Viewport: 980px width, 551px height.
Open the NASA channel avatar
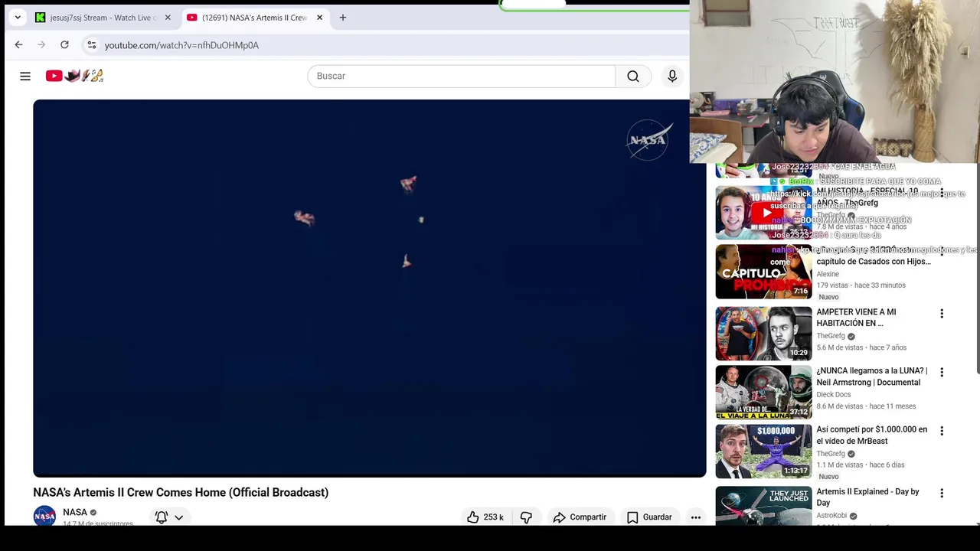click(x=44, y=516)
